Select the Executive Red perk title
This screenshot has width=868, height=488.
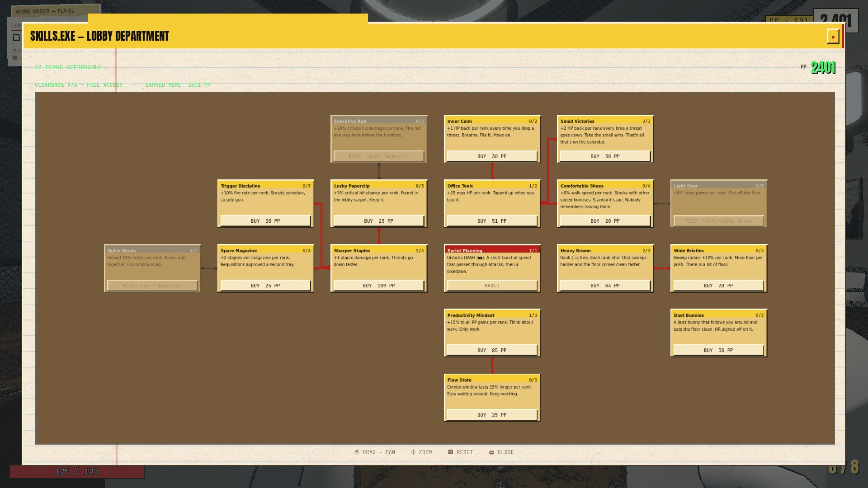coord(350,121)
